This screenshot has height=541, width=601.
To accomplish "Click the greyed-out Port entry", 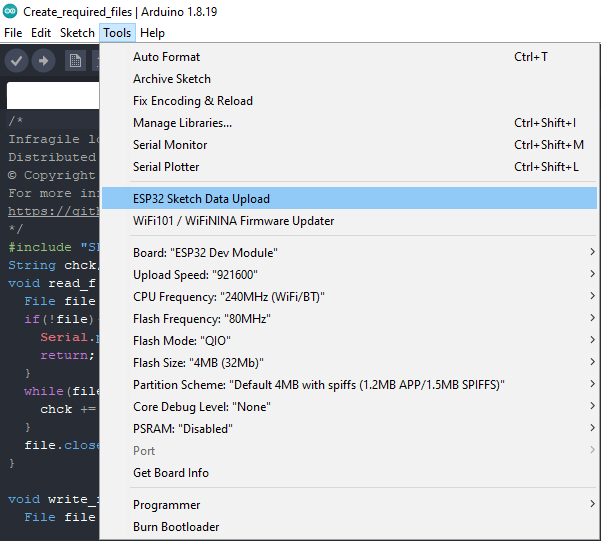I will coord(349,451).
